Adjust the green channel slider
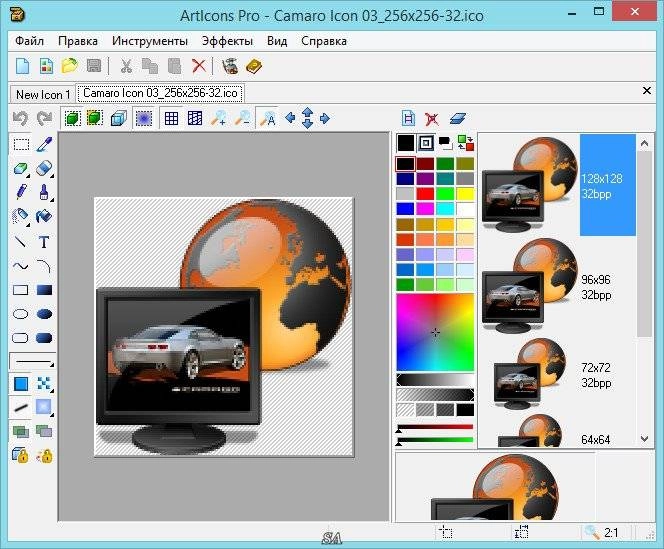 (x=434, y=441)
